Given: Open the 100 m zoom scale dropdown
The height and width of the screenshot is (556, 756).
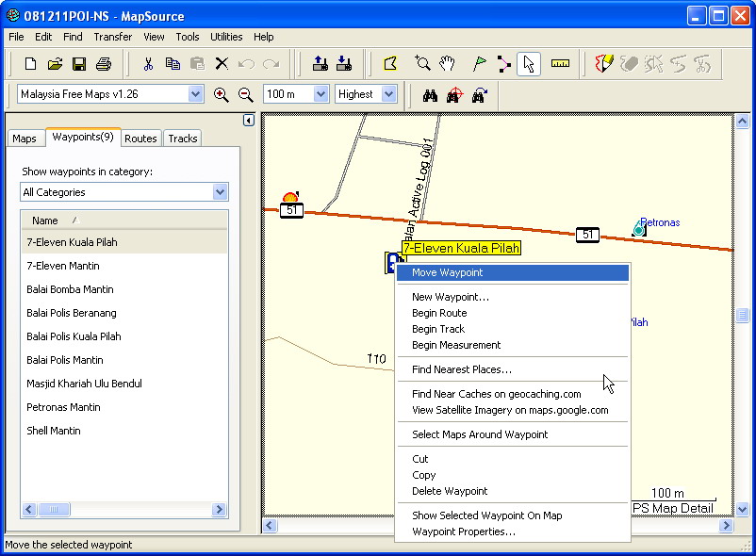Looking at the screenshot, I should point(320,94).
